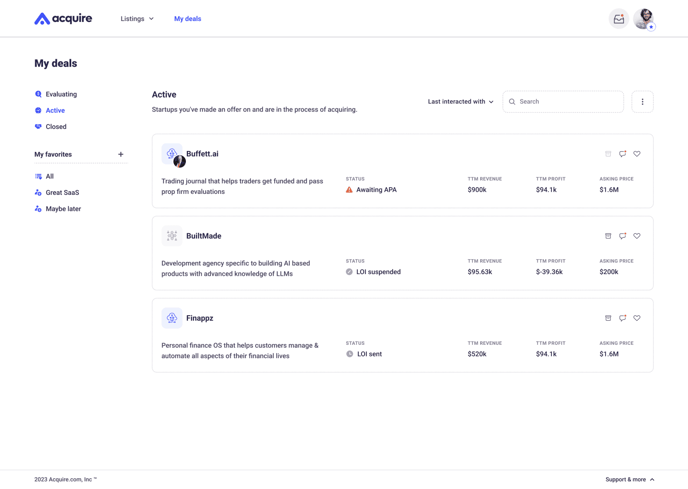The width and height of the screenshot is (688, 489).
Task: Click the Buffett.ai description text
Action: (x=242, y=186)
